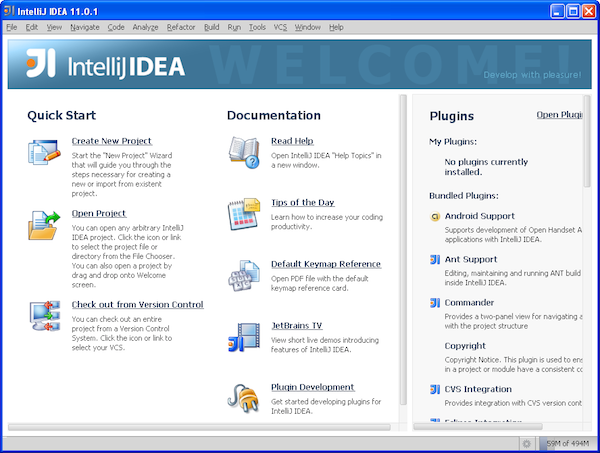Open the Build menu
The image size is (600, 453).
point(212,27)
